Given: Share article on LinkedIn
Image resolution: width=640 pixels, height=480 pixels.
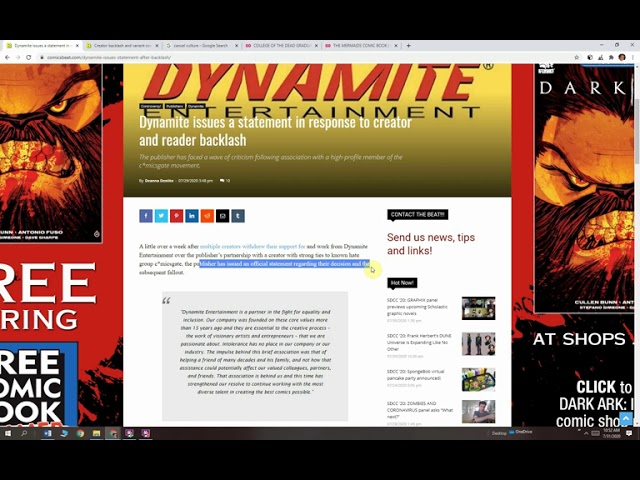Looking at the screenshot, I should click(192, 216).
